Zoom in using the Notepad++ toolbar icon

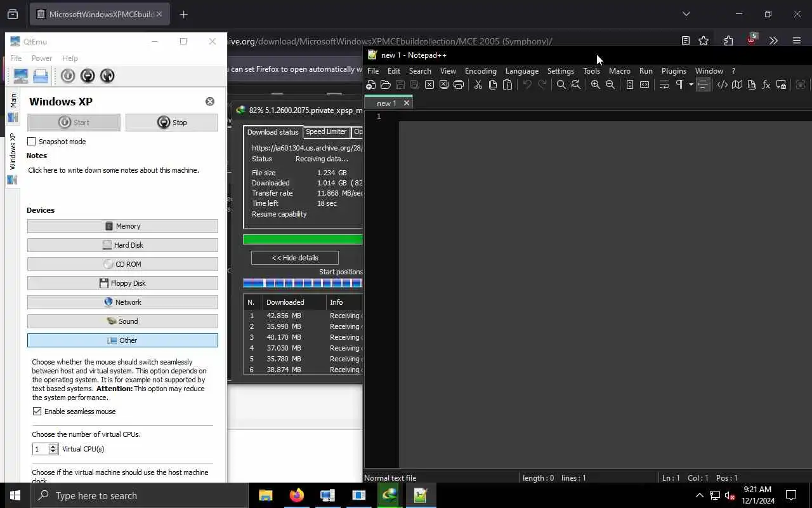point(595,84)
